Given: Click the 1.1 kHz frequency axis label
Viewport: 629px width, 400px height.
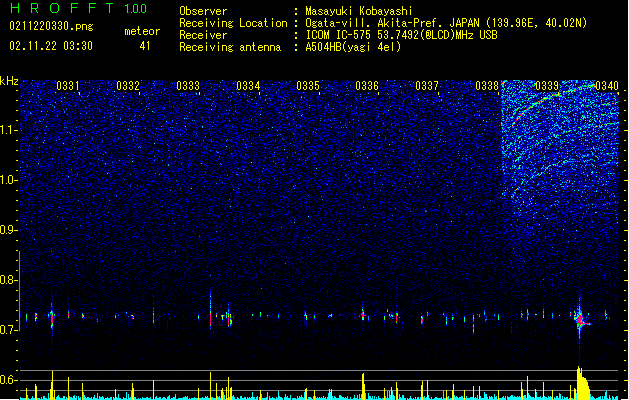Looking at the screenshot, I should pos(9,130).
